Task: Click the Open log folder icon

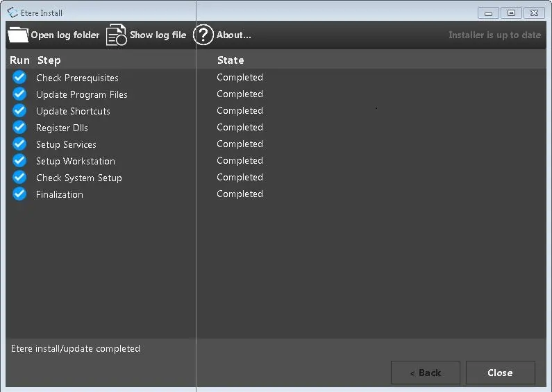Action: (x=17, y=35)
